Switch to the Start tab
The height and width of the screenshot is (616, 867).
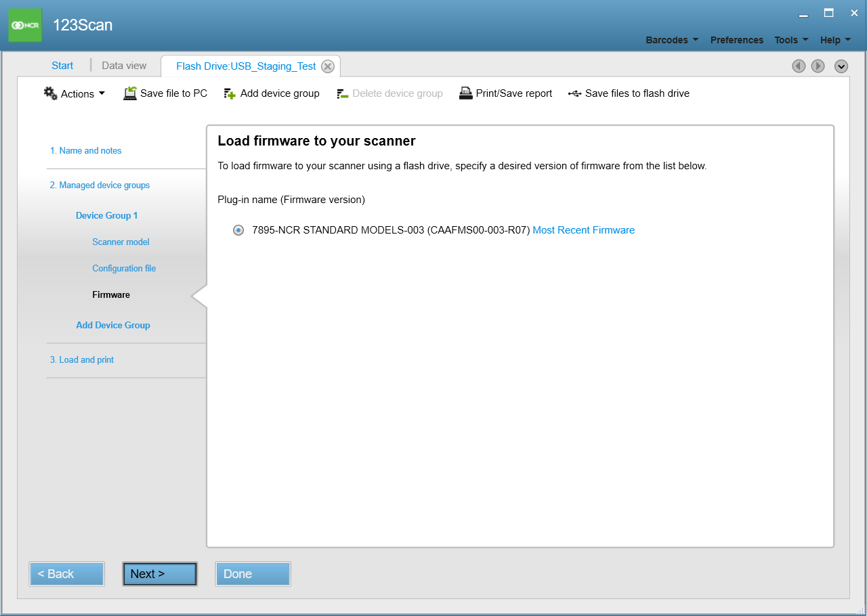(x=62, y=66)
